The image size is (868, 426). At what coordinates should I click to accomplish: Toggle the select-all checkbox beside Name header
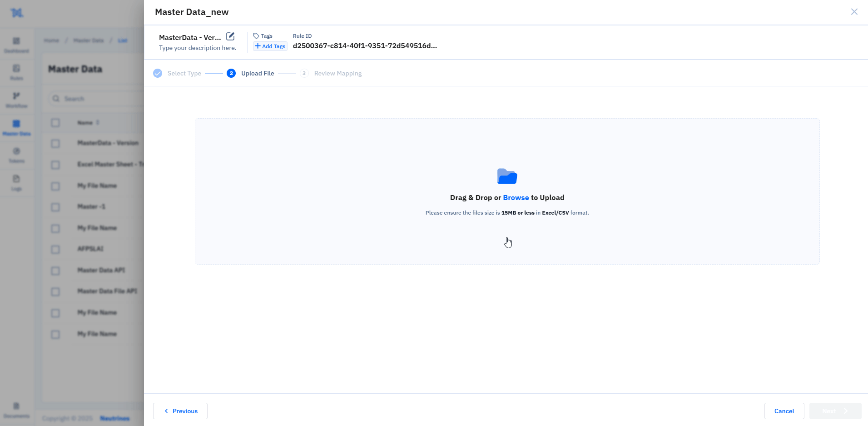55,123
